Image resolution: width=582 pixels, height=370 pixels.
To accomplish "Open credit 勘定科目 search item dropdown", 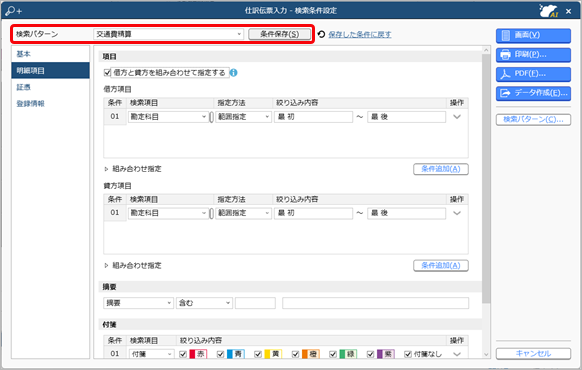I will point(168,213).
